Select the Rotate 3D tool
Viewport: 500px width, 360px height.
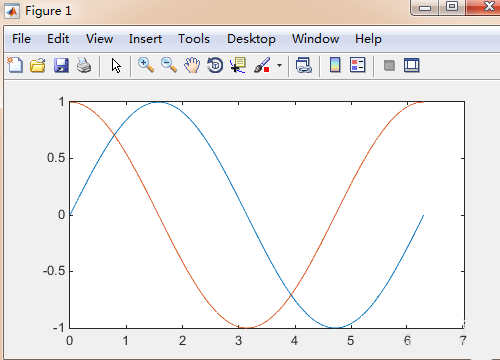(x=215, y=65)
